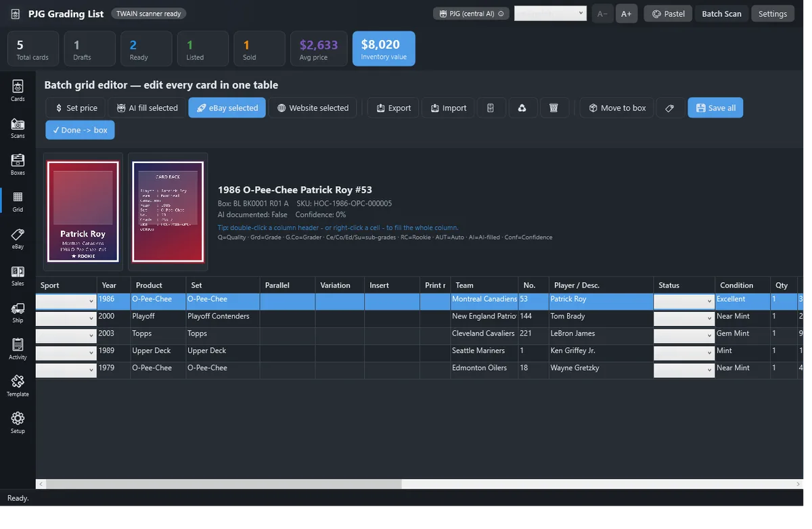Screen dimensions: 812x529
Task: Click Done -> box button
Action: (80, 130)
